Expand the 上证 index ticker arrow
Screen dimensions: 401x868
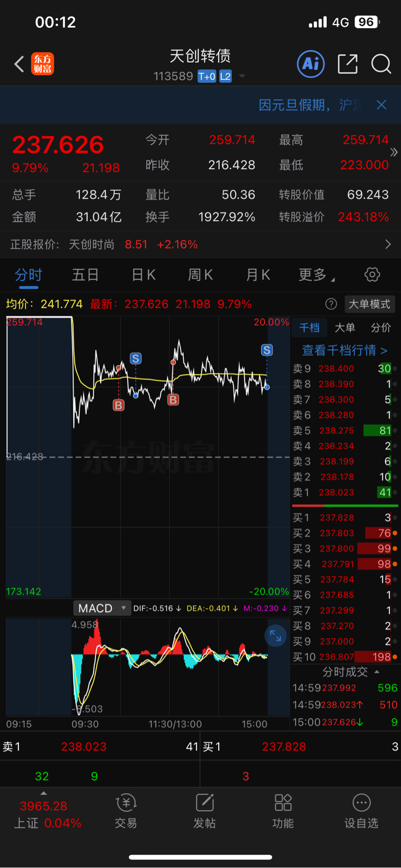pyautogui.click(x=43, y=793)
